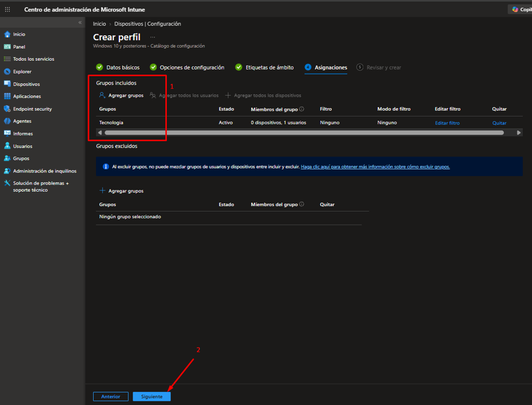Switch to Opciones de configuración tab
The image size is (532, 405).
point(187,67)
